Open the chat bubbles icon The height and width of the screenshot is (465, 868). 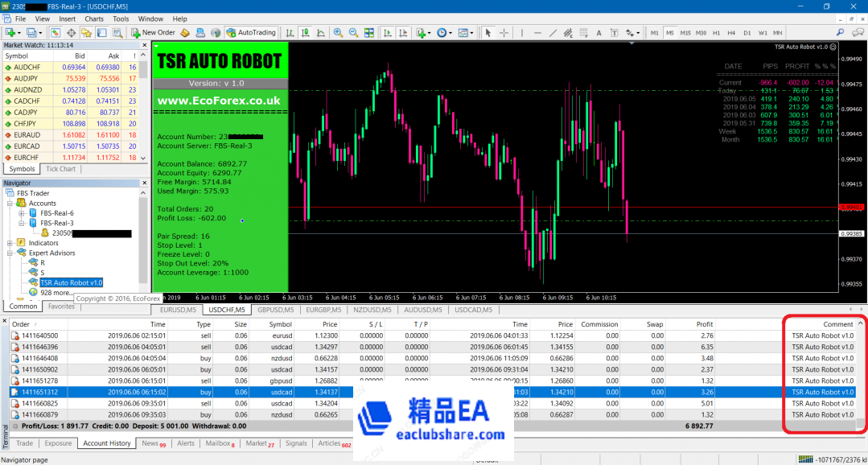858,32
